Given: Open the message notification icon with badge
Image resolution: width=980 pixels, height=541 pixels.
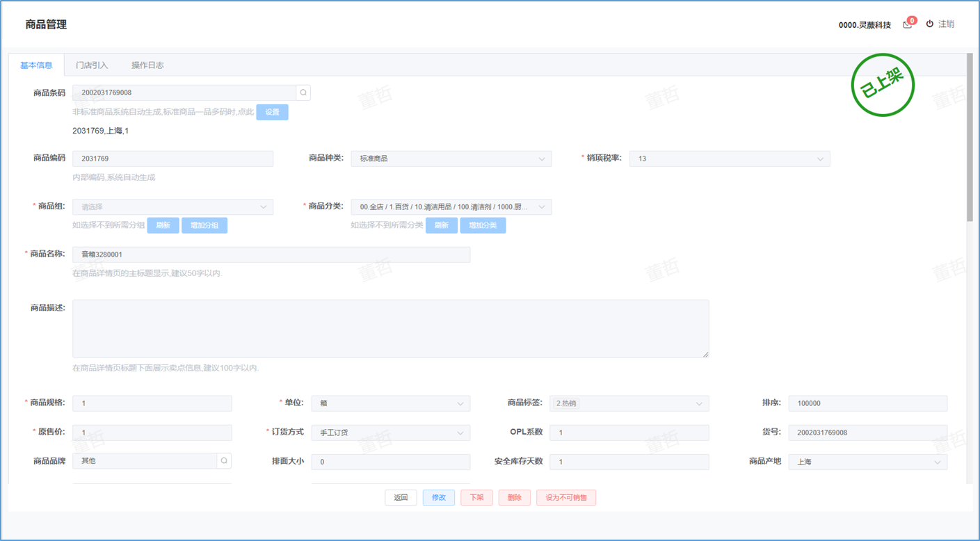Looking at the screenshot, I should (908, 24).
